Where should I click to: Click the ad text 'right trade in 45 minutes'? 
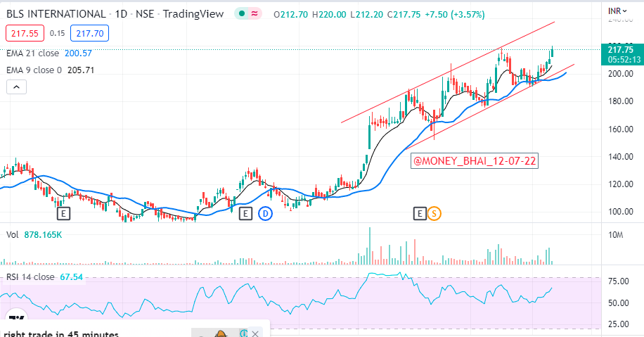(61, 333)
